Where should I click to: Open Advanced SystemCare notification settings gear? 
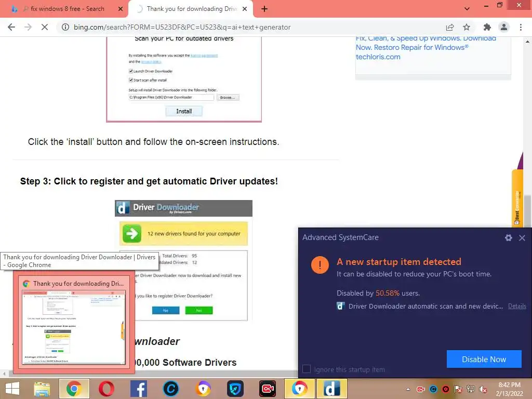coord(508,238)
